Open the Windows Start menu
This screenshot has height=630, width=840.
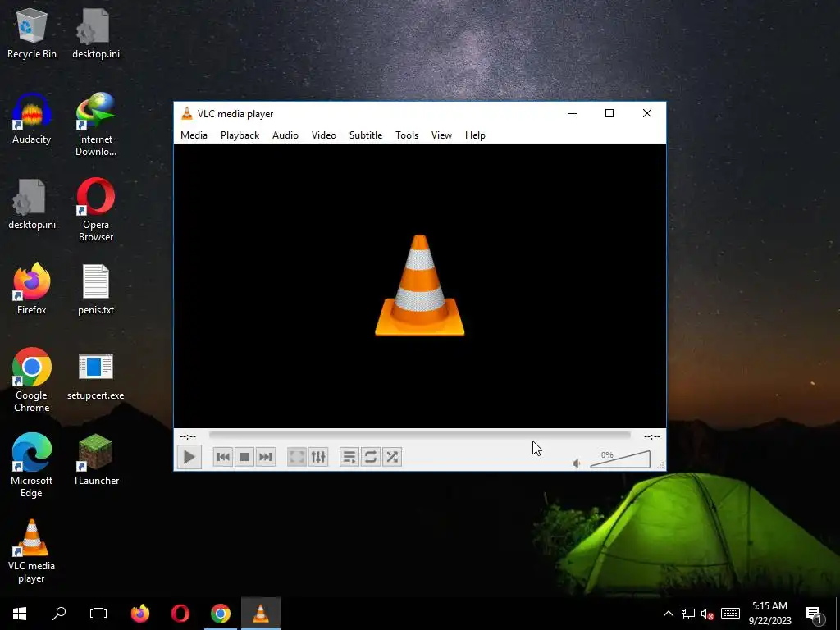[x=20, y=614]
